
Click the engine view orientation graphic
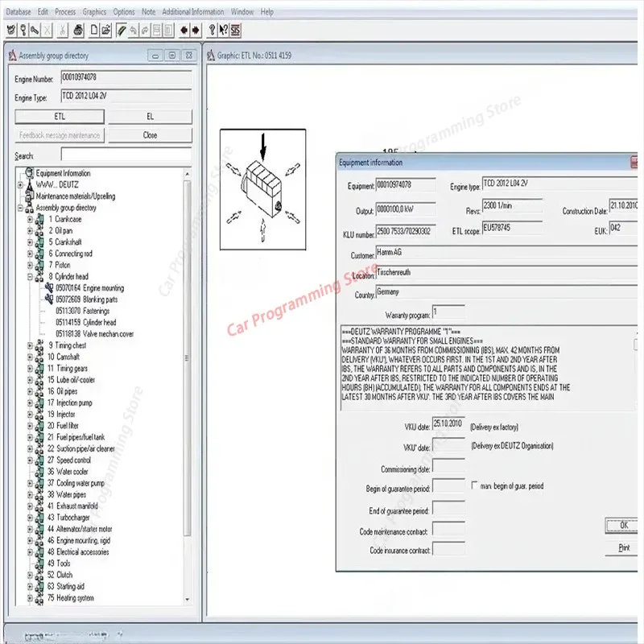(x=263, y=189)
